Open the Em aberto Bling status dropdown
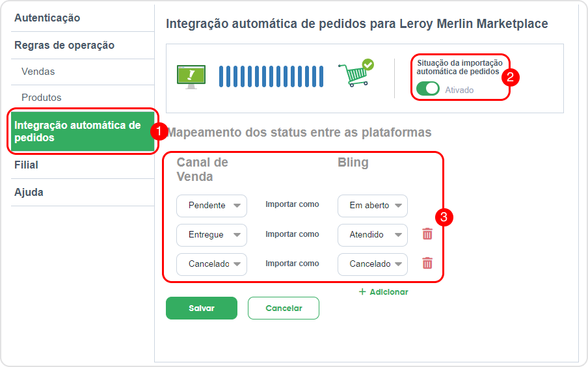 pos(372,206)
